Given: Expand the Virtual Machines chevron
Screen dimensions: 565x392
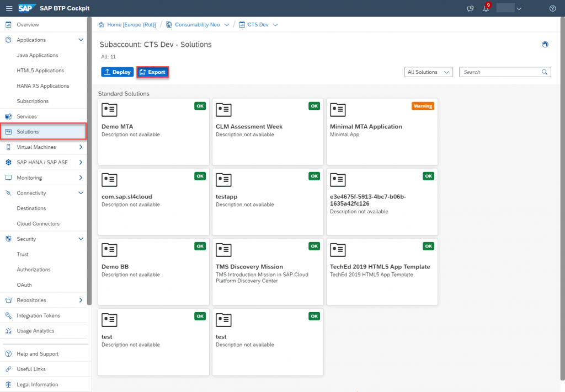Looking at the screenshot, I should coord(81,147).
